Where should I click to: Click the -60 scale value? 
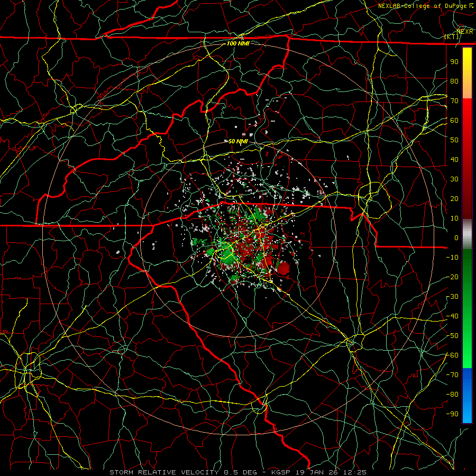pos(452,355)
